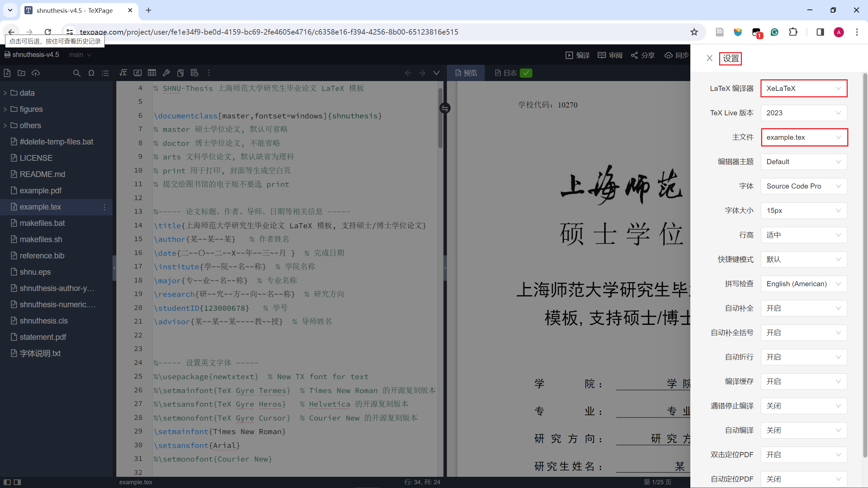Navigate back with editor left arrow
Image resolution: width=868 pixels, height=488 pixels.
(408, 73)
